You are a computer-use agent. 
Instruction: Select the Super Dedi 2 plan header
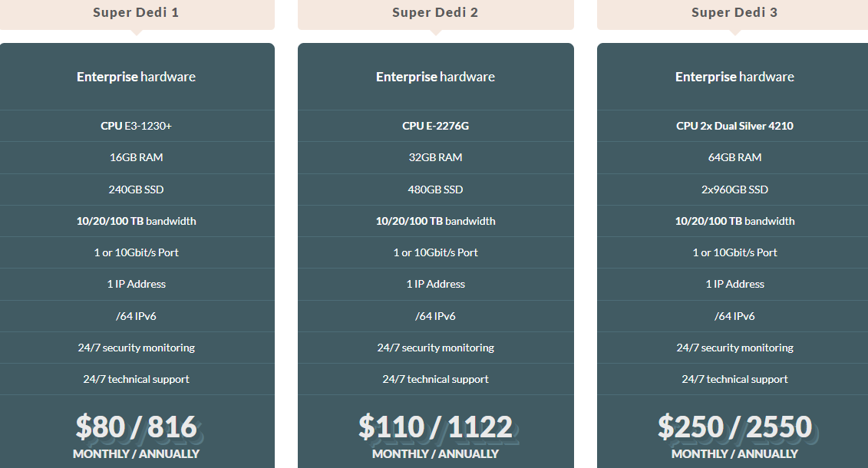[435, 12]
